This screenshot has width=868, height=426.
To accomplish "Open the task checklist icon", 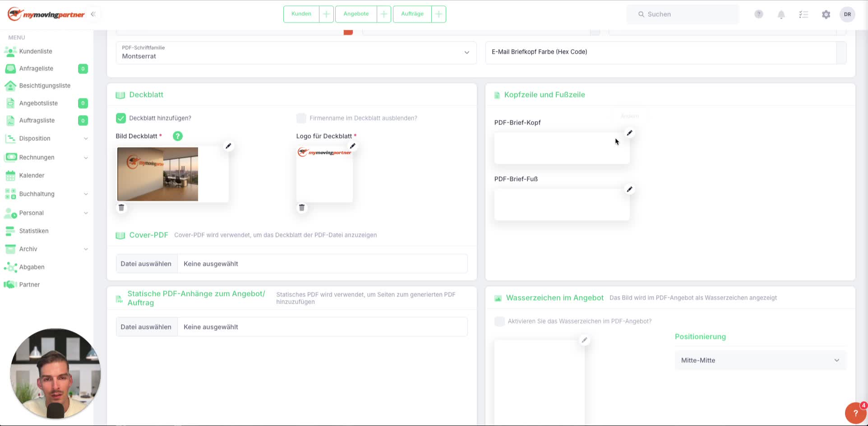I will (x=803, y=14).
